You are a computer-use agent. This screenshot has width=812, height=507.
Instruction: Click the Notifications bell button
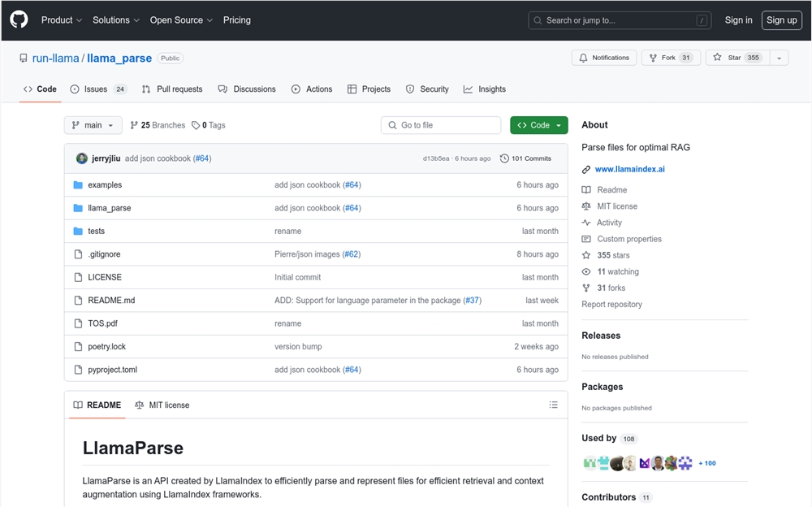tap(604, 58)
